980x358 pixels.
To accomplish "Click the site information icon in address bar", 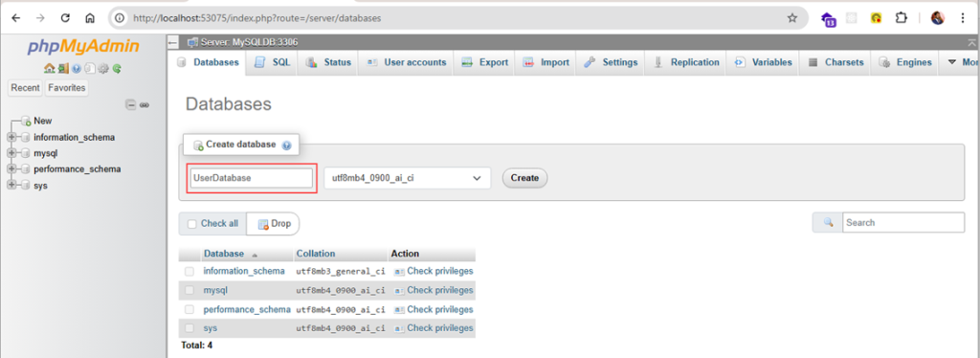I will pyautogui.click(x=120, y=18).
